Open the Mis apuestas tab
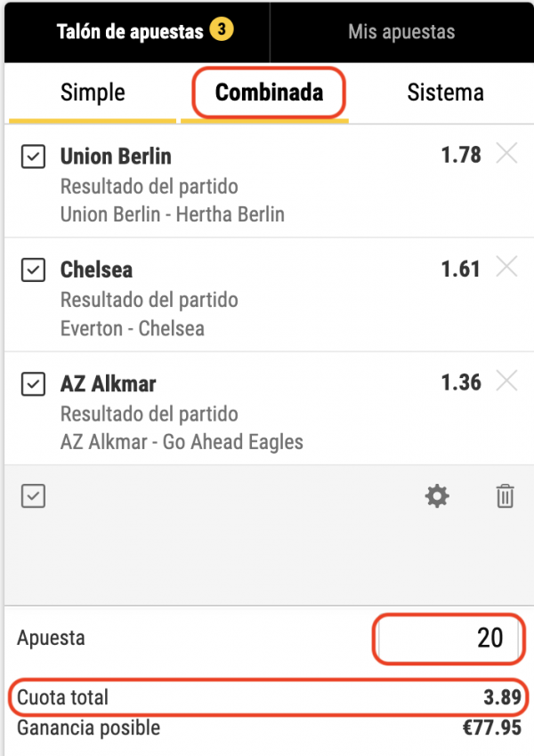Screen dimensions: 534x756 401,32
